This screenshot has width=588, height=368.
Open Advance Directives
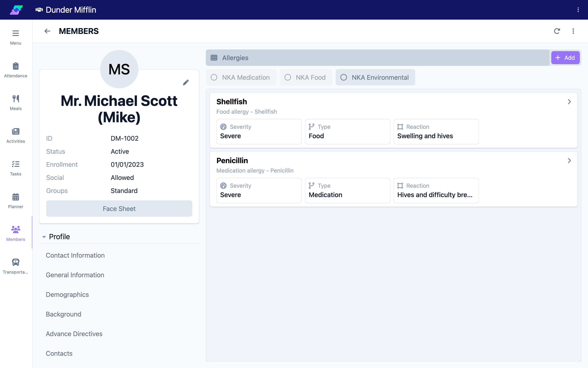coord(74,334)
